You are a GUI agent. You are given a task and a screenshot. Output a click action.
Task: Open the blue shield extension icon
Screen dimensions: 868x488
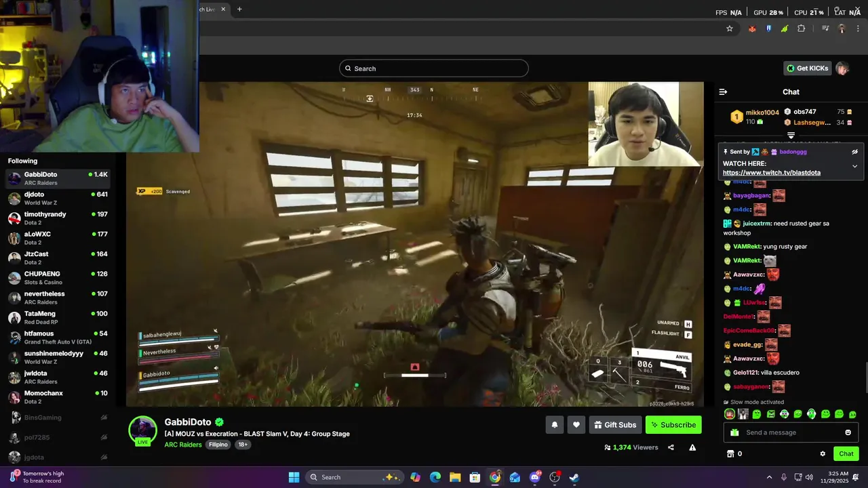click(768, 28)
